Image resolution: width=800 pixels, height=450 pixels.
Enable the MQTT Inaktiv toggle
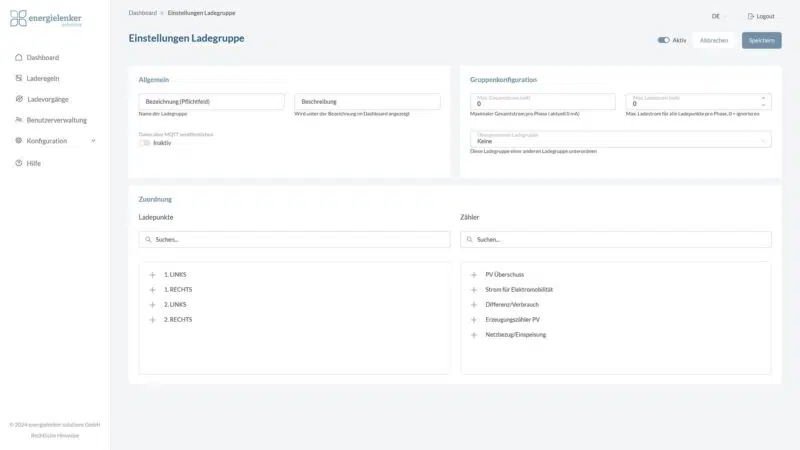145,143
